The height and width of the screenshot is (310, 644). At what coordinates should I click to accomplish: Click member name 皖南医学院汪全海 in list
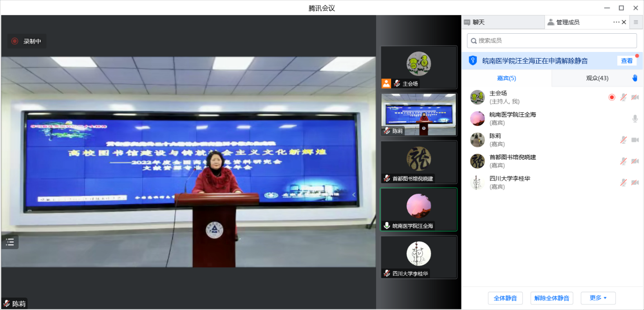(512, 114)
